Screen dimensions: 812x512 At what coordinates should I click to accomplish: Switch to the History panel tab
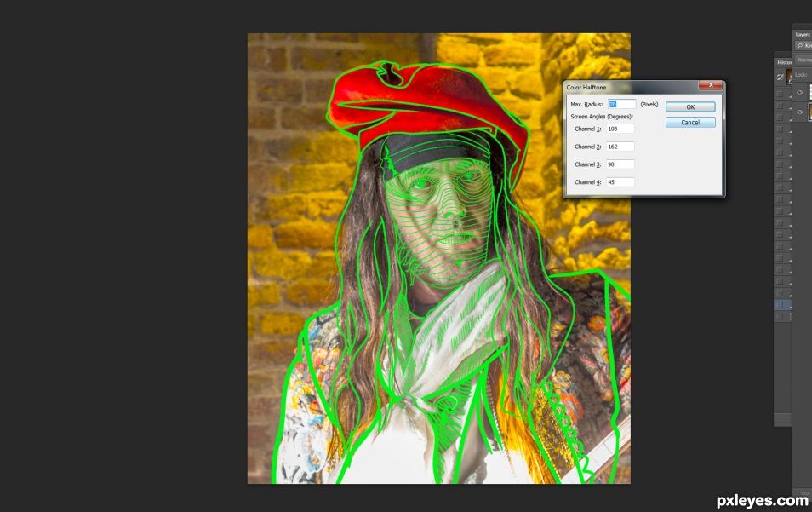[784, 62]
